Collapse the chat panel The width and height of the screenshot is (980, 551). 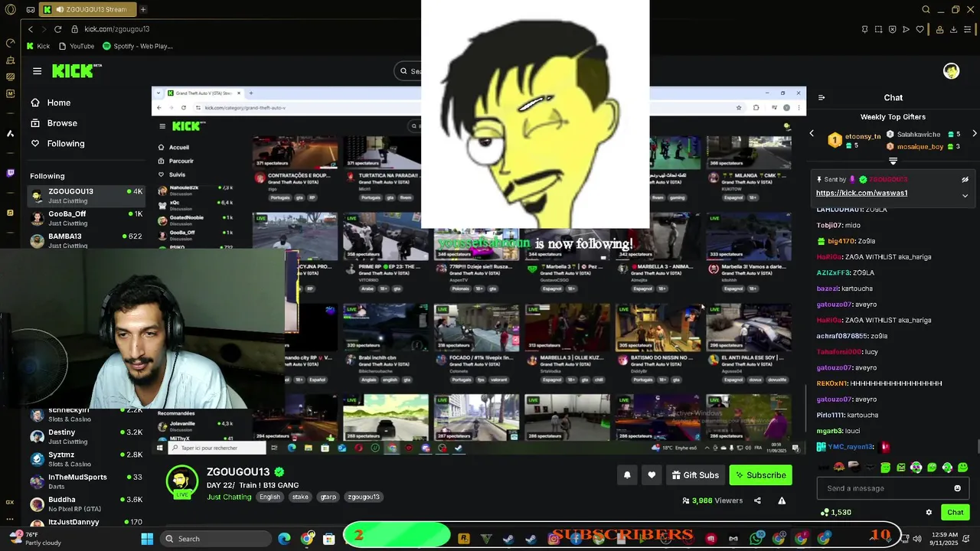(x=822, y=98)
